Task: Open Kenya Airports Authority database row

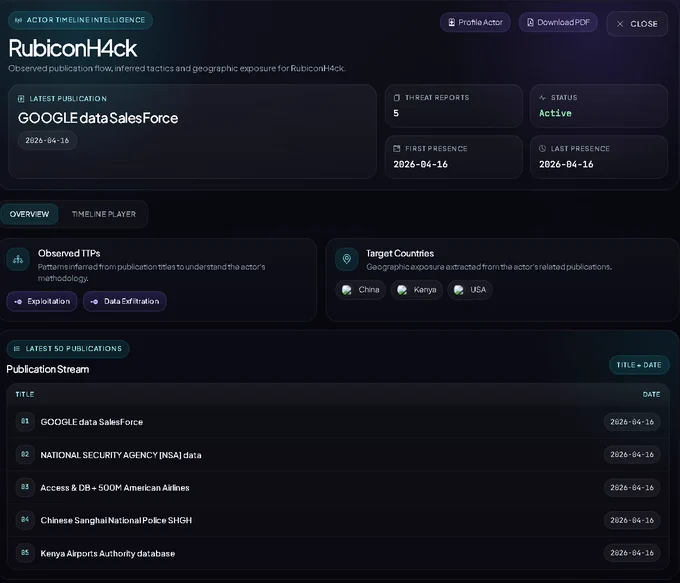Action: pyautogui.click(x=338, y=553)
